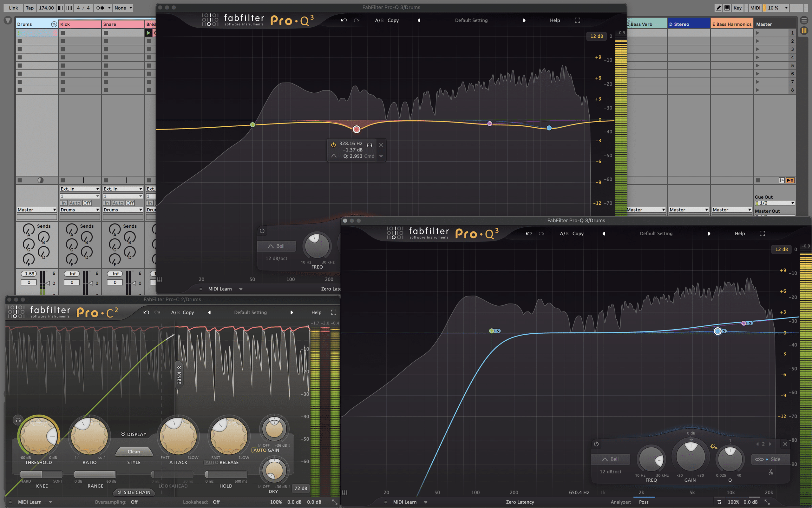Viewport: 812px width, 508px height.
Task: Go to next preset in Pro-C 2
Action: [291, 312]
